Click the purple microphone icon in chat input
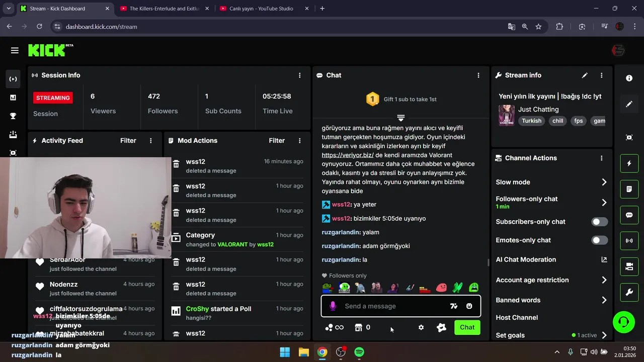 [333, 306]
